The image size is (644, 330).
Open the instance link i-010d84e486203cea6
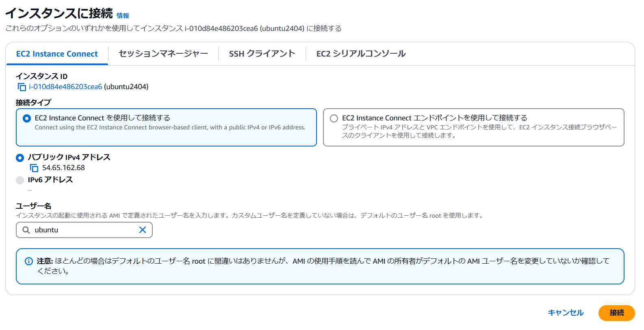(65, 87)
